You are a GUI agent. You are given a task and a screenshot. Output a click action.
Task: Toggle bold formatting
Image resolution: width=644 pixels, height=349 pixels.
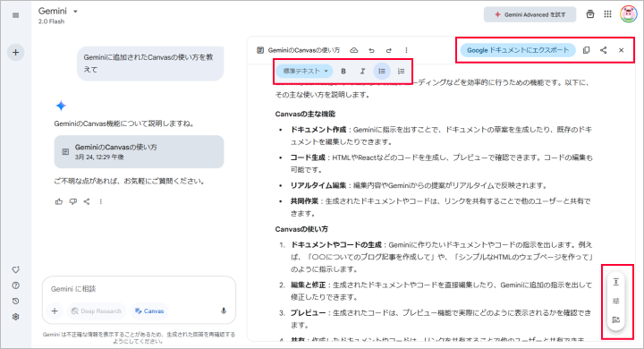[x=343, y=71]
